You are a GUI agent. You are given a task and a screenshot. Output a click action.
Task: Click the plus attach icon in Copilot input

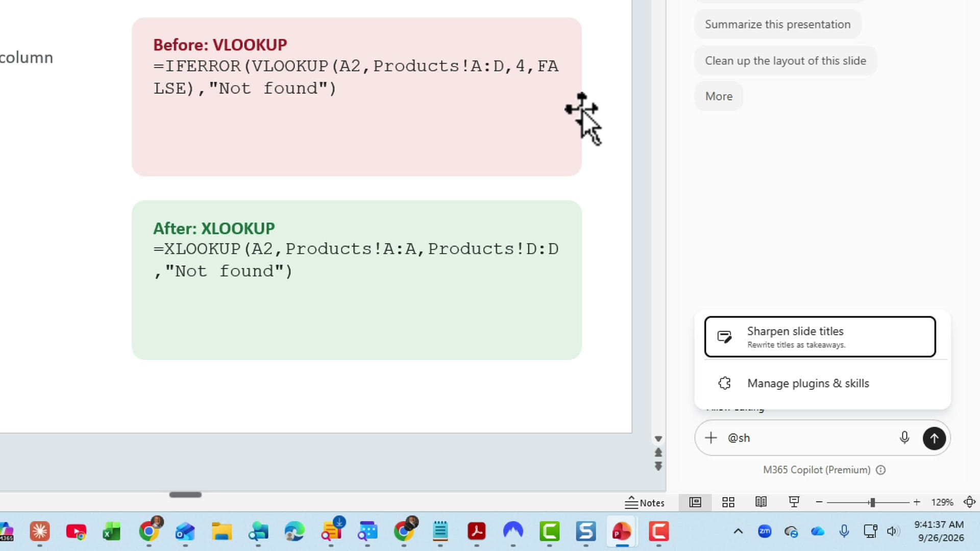[710, 438]
